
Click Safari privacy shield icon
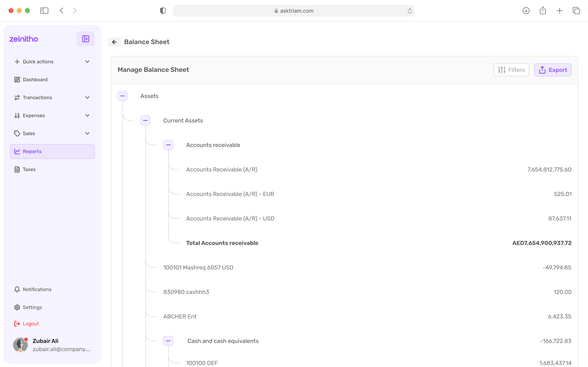[163, 11]
